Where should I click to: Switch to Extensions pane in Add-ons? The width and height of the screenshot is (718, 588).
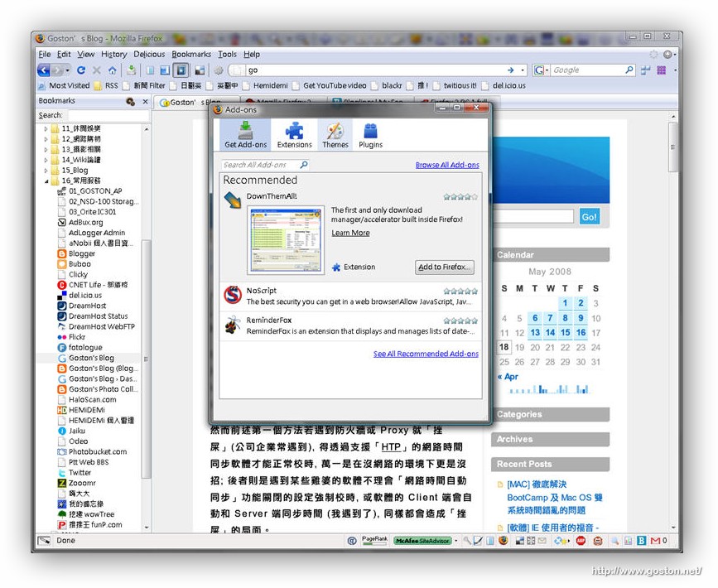pos(295,135)
